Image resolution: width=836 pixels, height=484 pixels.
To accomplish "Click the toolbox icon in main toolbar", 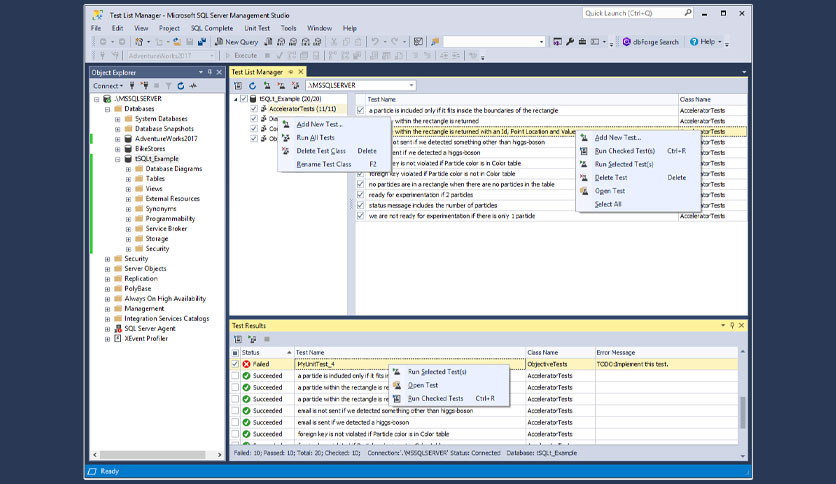I will pyautogui.click(x=582, y=42).
